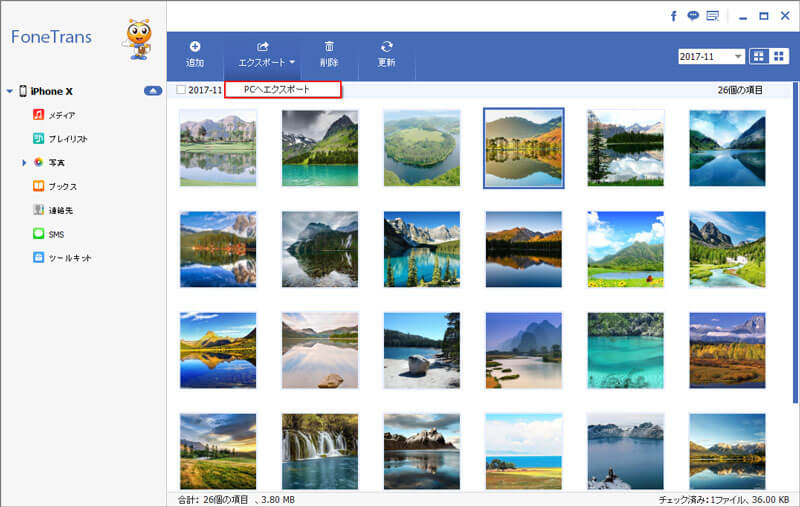Viewport: 800px width, 507px height.
Task: Switch to the small thumbnail grid view
Action: pos(780,57)
